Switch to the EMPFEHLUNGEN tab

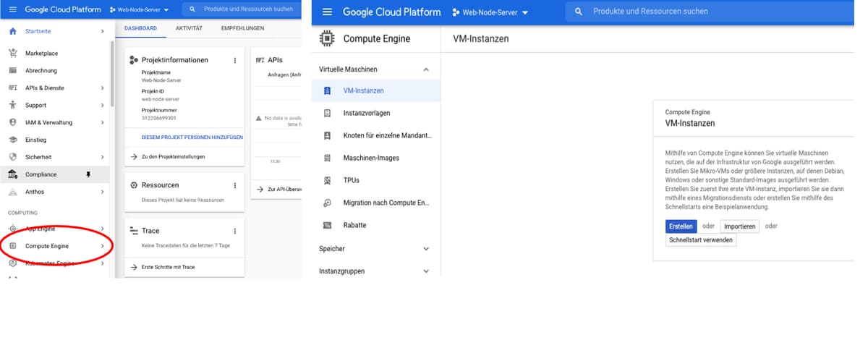(x=242, y=28)
